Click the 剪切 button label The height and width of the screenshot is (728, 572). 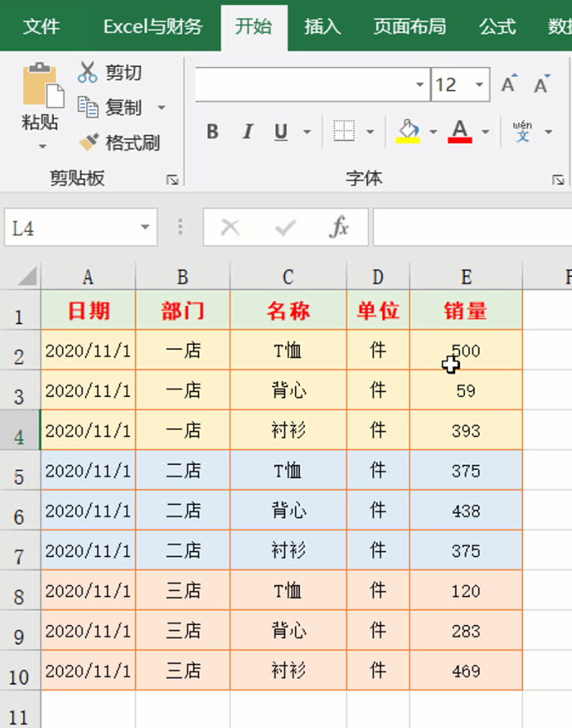tap(123, 73)
